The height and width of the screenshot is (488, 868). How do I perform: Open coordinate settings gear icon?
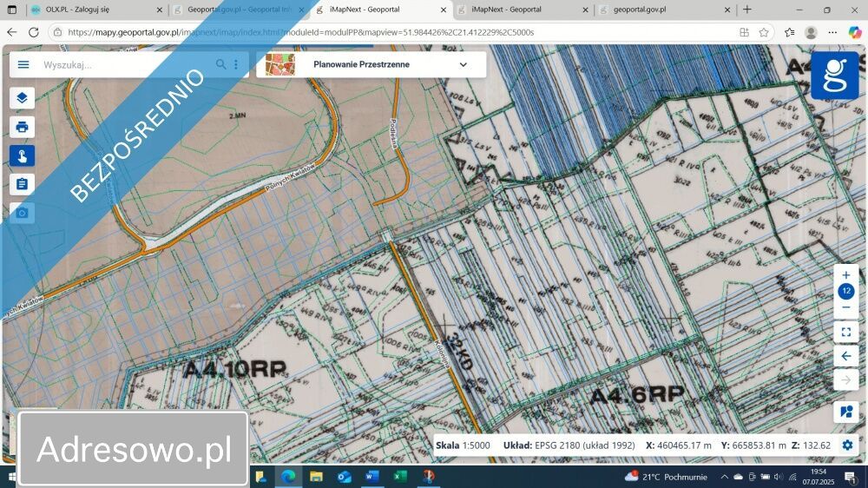click(847, 445)
